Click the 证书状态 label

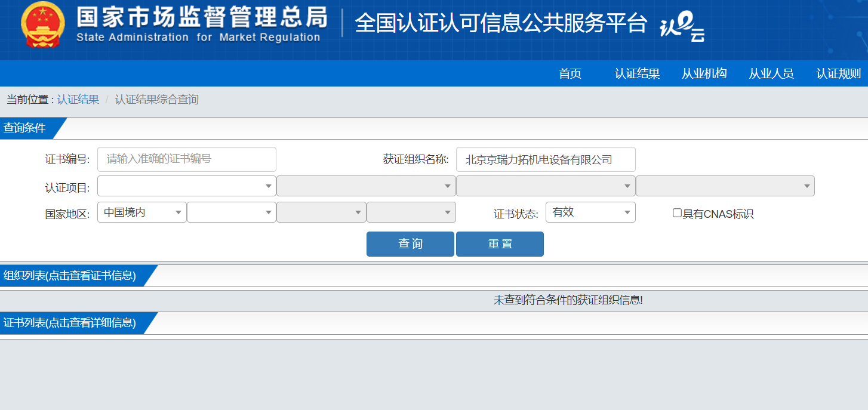point(516,214)
